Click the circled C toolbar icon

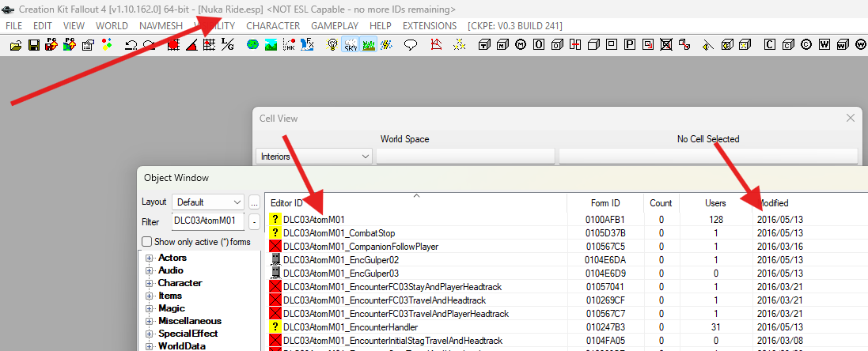pyautogui.click(x=806, y=45)
